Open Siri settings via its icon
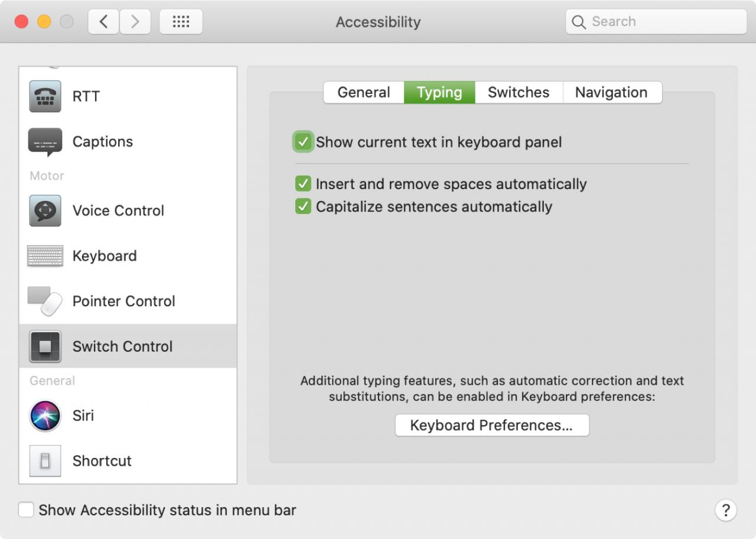Screen dimensions: 756x539 click(x=45, y=415)
